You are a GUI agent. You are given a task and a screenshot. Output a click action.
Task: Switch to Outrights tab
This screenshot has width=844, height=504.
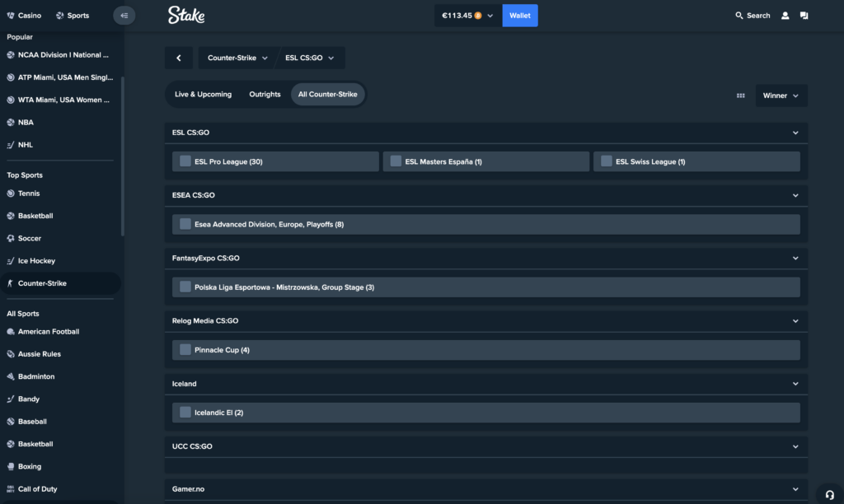coord(265,94)
